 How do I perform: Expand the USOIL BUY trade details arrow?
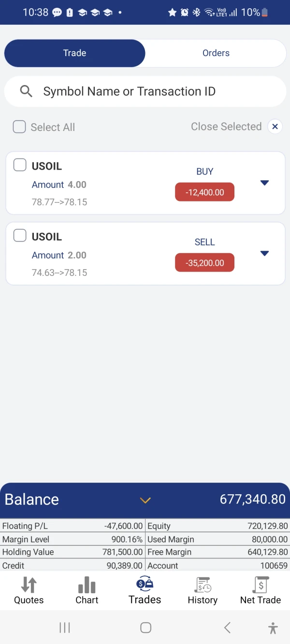[x=264, y=183]
